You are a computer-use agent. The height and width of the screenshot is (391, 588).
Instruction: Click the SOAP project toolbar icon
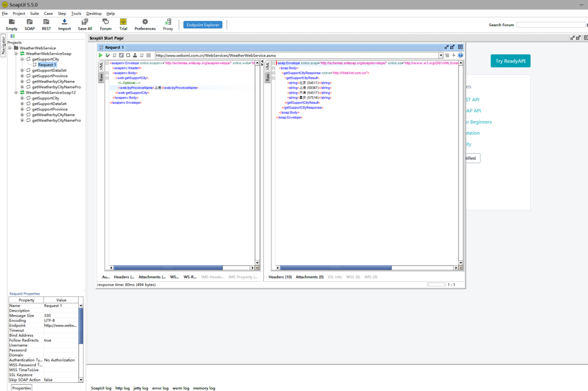29,22
